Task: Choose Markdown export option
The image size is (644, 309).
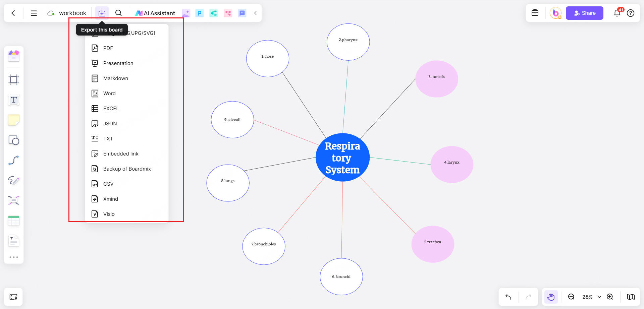Action: pyautogui.click(x=115, y=78)
